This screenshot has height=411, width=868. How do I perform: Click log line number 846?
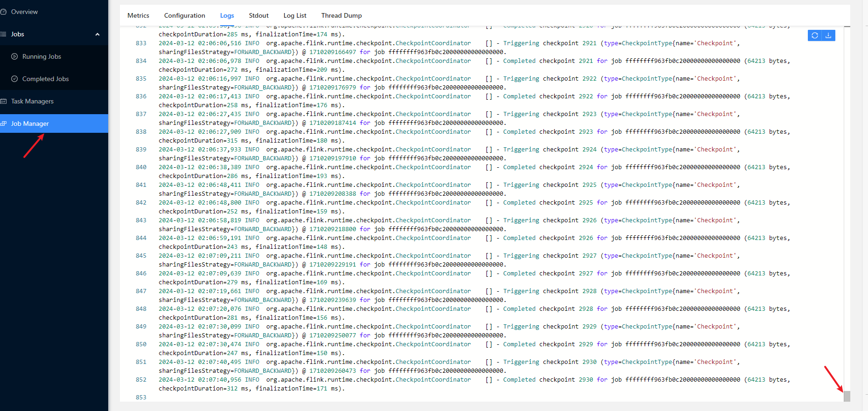pos(141,274)
